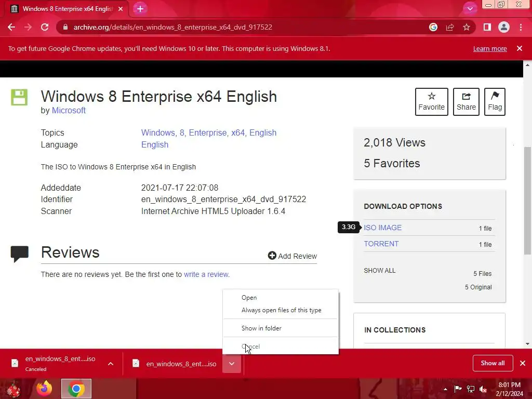
Task: Open the English language link
Action: tap(155, 144)
